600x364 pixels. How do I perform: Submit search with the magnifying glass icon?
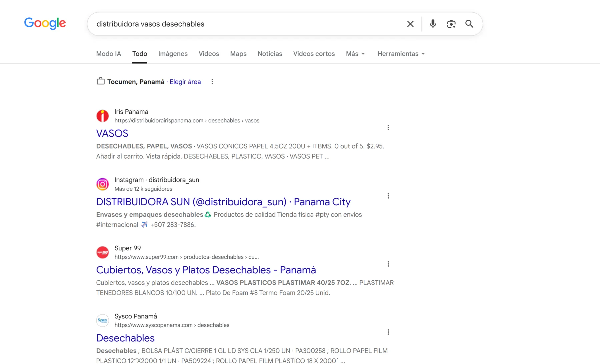point(469,24)
